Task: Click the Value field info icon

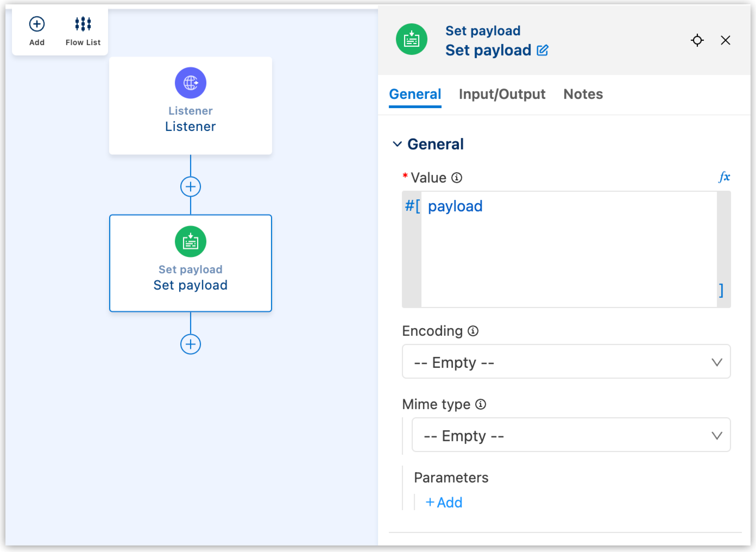Action: tap(456, 178)
